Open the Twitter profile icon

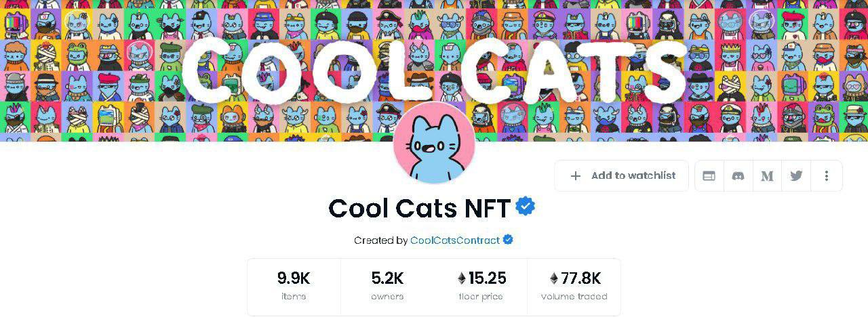click(796, 176)
